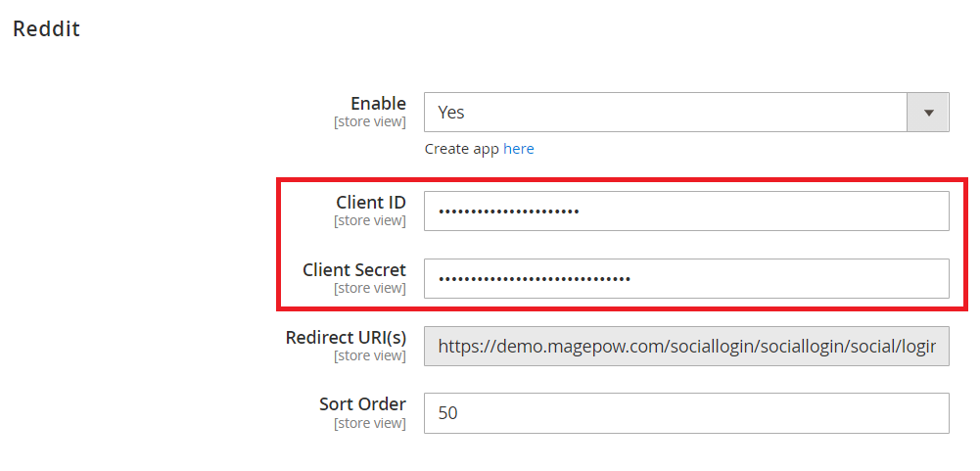The height and width of the screenshot is (471, 980).
Task: Click the Redirect URI(s) read-only field
Action: (685, 346)
